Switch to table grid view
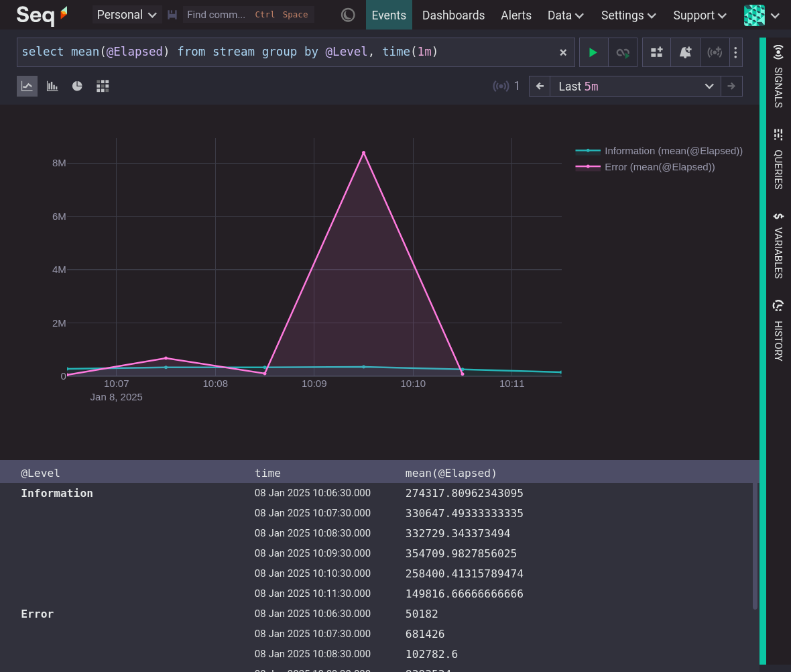 (103, 86)
